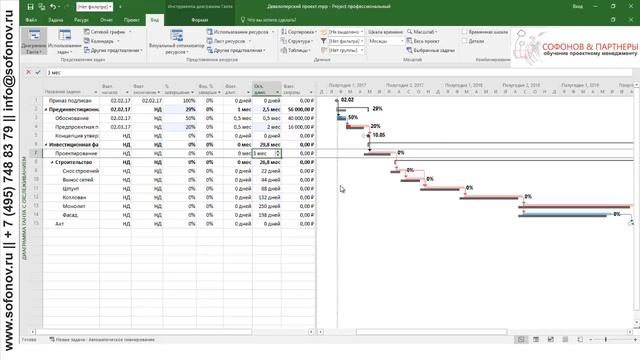
Task: Open the % завершения column filter arrow
Action: point(193,92)
